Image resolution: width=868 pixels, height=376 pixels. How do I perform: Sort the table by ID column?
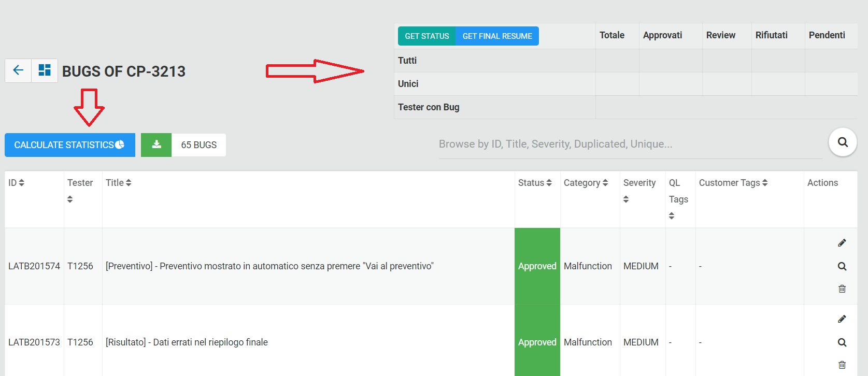tap(17, 183)
